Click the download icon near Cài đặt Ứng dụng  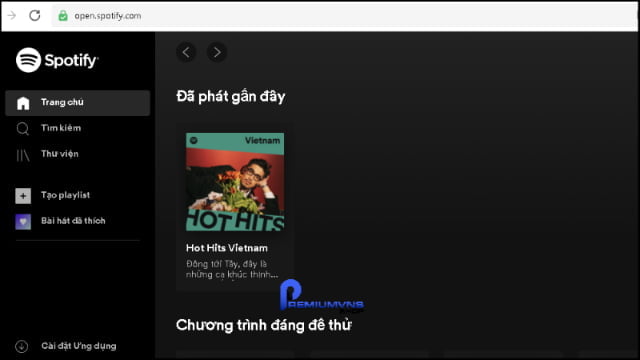(x=22, y=347)
